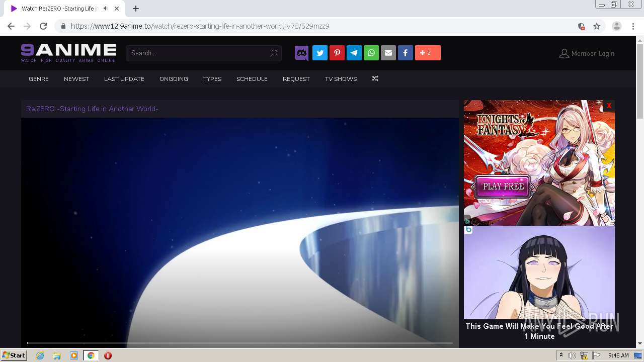This screenshot has width=644, height=362.
Task: Share via the email envelope icon
Action: [x=388, y=53]
